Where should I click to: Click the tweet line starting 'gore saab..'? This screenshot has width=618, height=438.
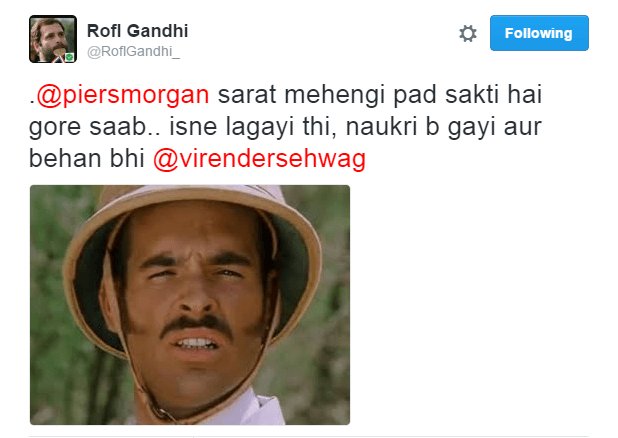(x=285, y=127)
